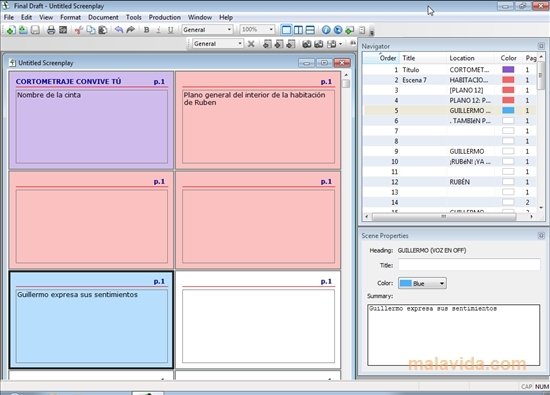550x395 pixels.
Task: Click the Print icon in toolbar
Action: point(51,30)
